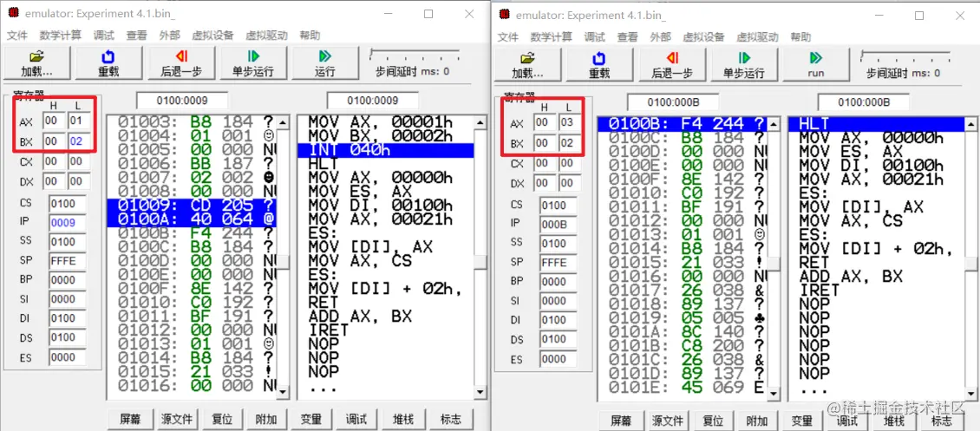Open 文件 menu in left window
The width and height of the screenshot is (980, 431).
16,36
